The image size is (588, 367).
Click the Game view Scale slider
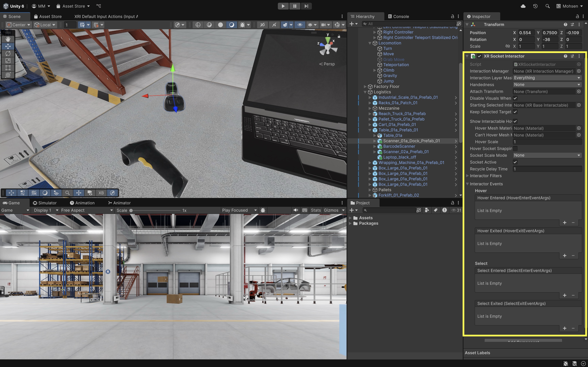pos(156,211)
